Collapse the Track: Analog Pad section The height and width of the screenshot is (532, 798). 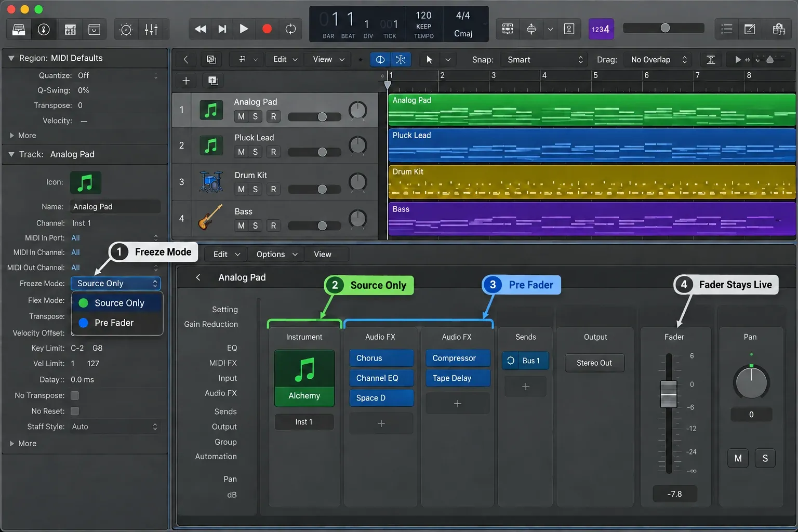(x=11, y=154)
